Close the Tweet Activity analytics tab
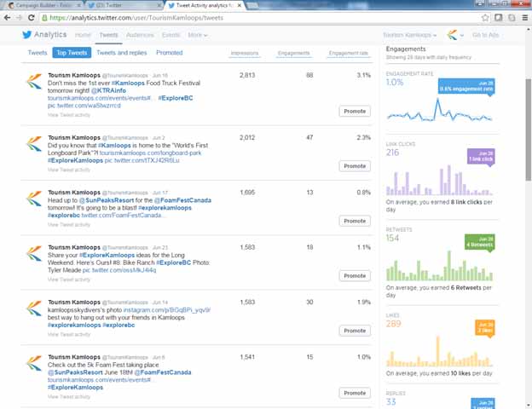The height and width of the screenshot is (409, 532). click(240, 5)
